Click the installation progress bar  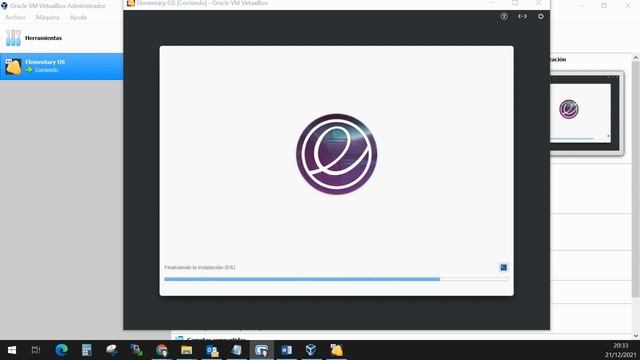point(336,279)
